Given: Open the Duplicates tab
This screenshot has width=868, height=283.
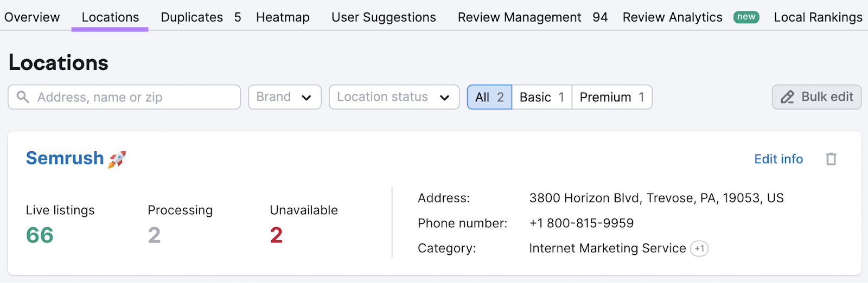Looking at the screenshot, I should click(201, 17).
